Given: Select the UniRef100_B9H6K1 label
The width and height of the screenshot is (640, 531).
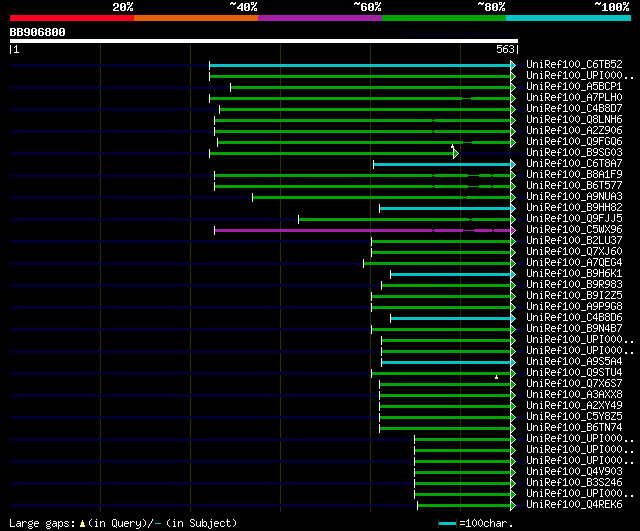Looking at the screenshot, I should coord(574,274).
